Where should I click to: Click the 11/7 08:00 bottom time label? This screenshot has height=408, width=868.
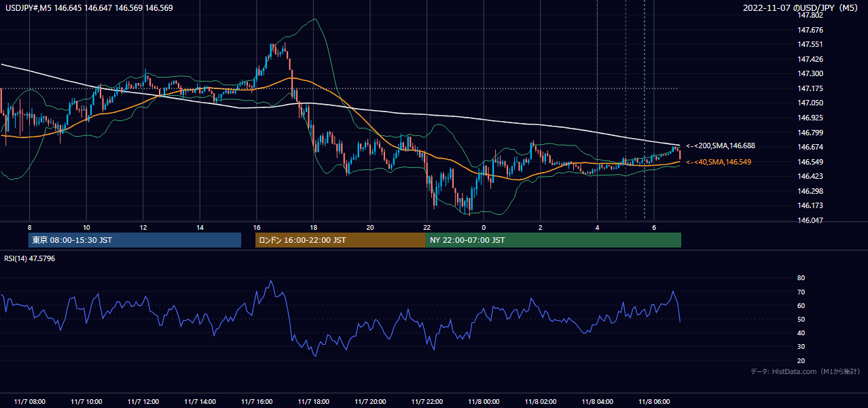click(x=29, y=401)
